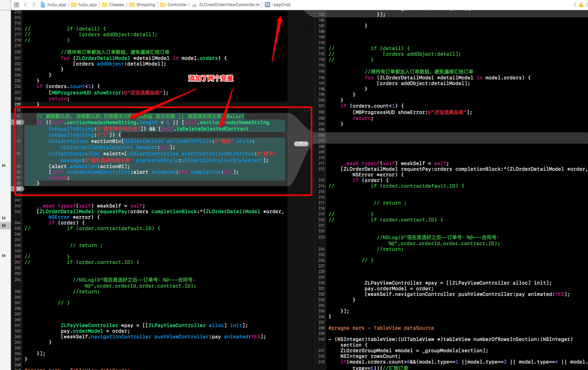The width and height of the screenshot is (588, 370).
Task: Click 'pushViewController:pay' on left line 263
Action: pos(187,337)
